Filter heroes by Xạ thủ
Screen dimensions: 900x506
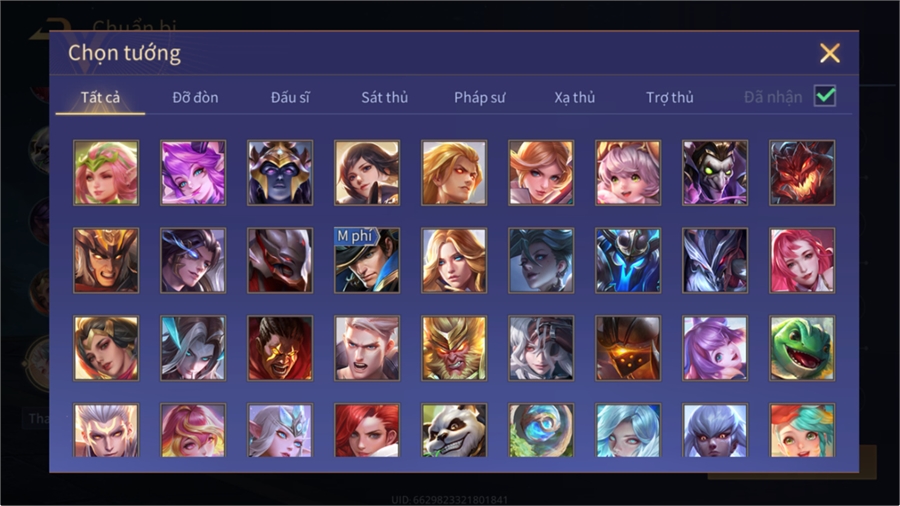click(575, 98)
